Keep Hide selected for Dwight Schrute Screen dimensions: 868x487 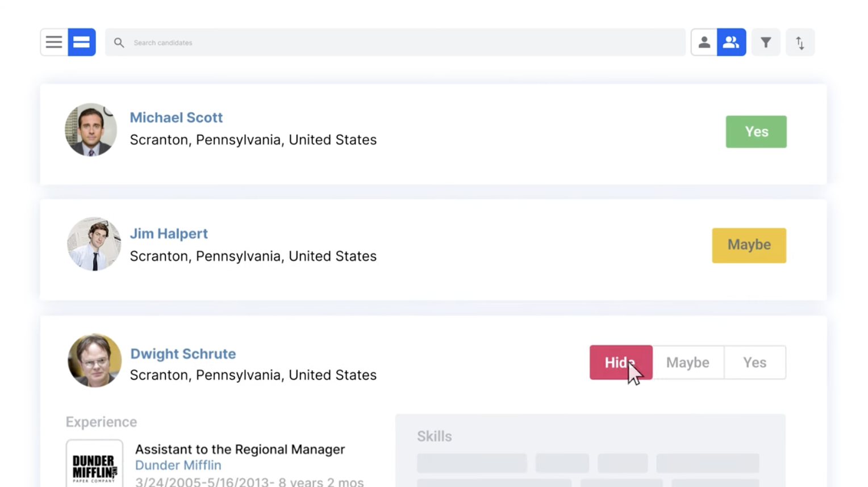[621, 362]
